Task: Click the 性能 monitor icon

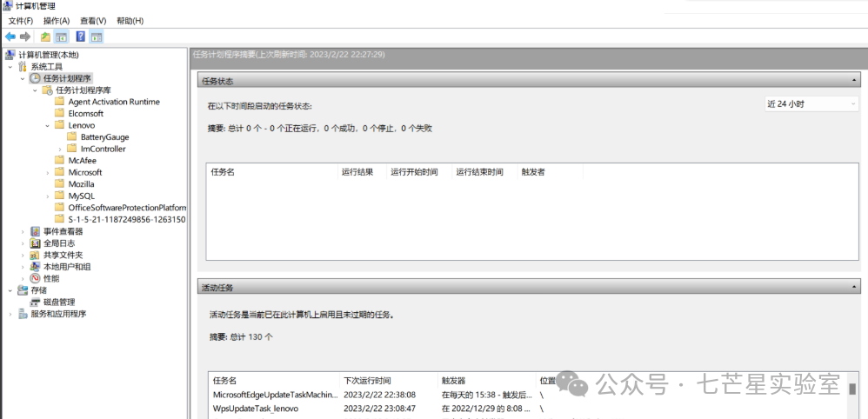Action: tap(36, 278)
